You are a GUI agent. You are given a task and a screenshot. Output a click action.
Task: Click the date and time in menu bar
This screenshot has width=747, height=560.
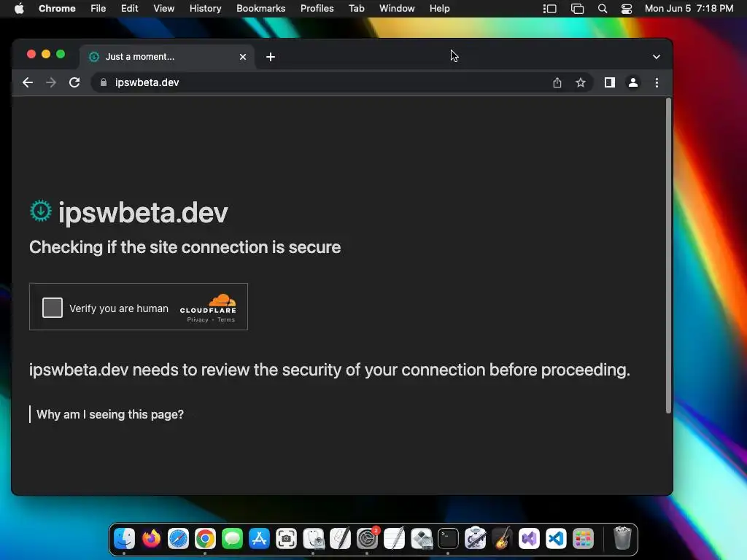(689, 8)
